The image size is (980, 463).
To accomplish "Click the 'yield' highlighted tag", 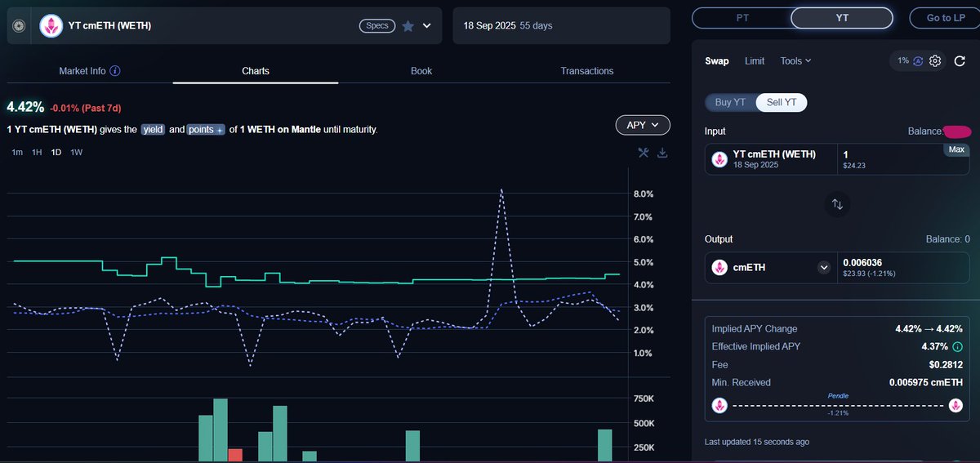I will click(154, 129).
